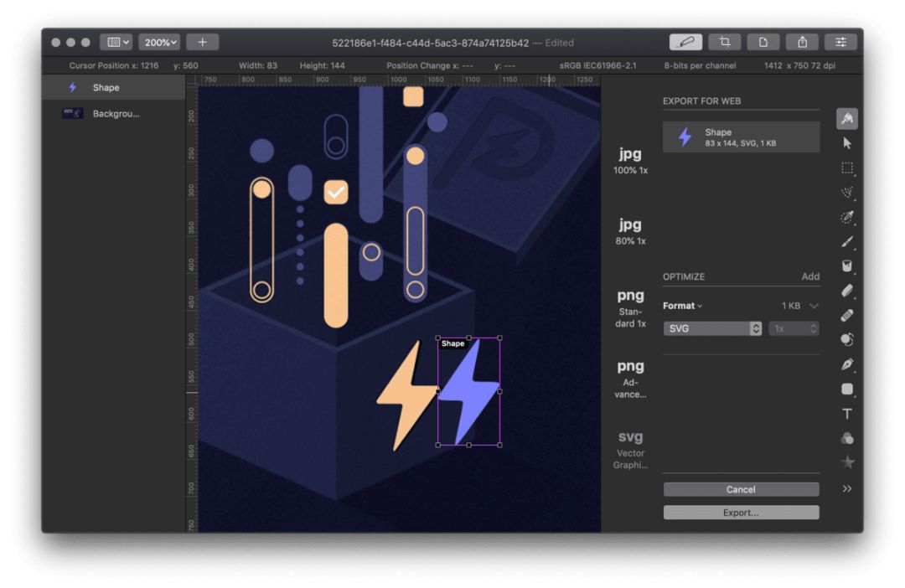The height and width of the screenshot is (588, 905).
Task: Expand the 1 KB chevron in Optimize
Action: tap(814, 305)
